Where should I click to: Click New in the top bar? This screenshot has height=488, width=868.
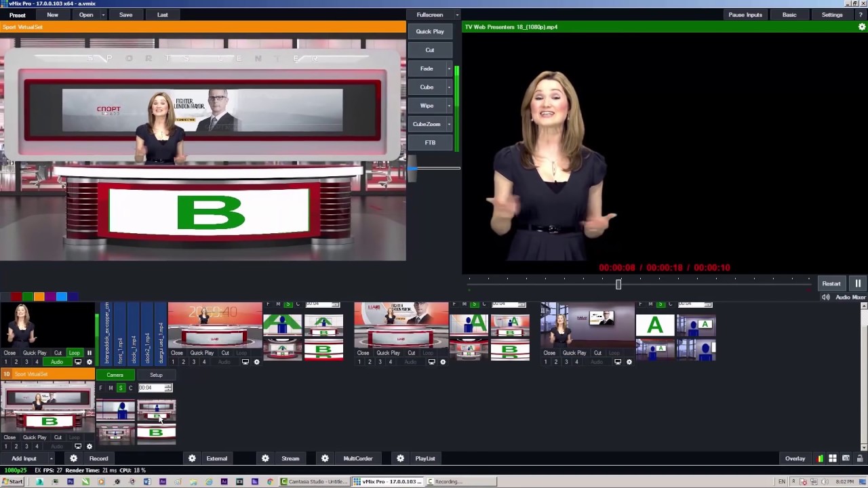[x=52, y=15]
